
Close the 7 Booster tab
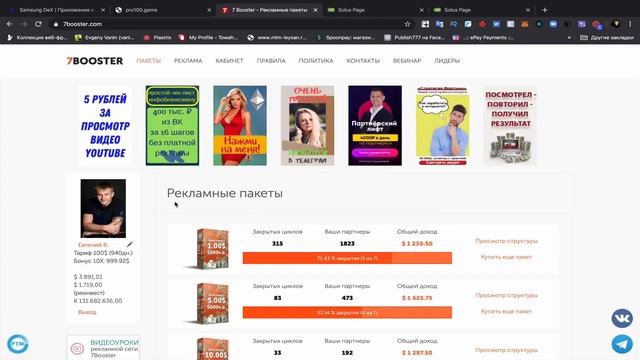pos(316,10)
